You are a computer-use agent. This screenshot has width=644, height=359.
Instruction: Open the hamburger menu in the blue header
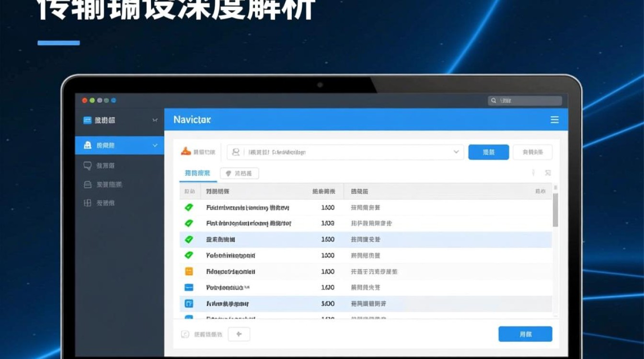[554, 120]
